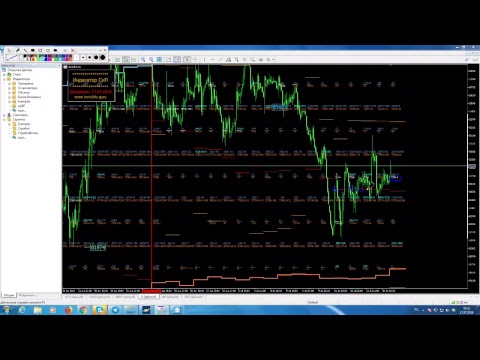This screenshot has width=480, height=360.
Task: Open Internet Explorer from the taskbar
Action: [22, 310]
